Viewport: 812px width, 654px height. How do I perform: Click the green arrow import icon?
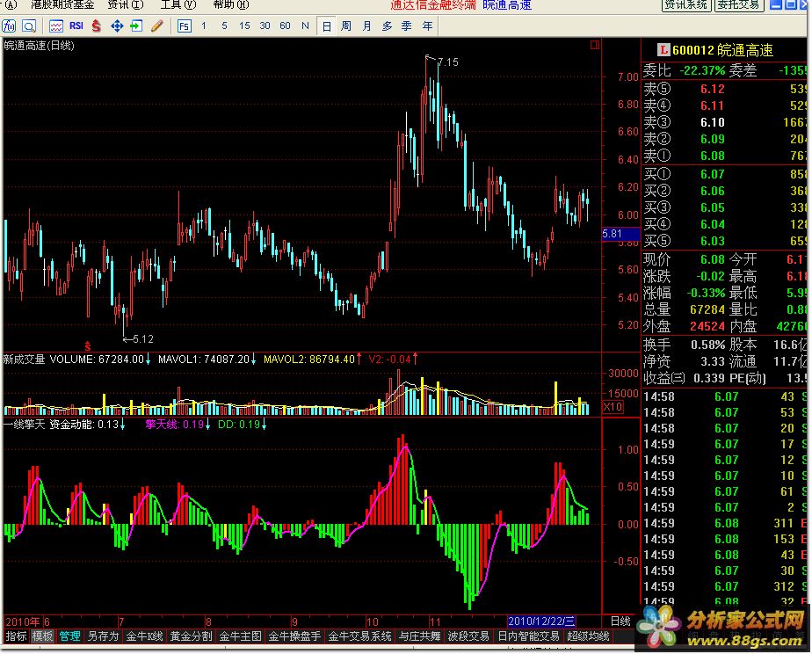pyautogui.click(x=137, y=25)
